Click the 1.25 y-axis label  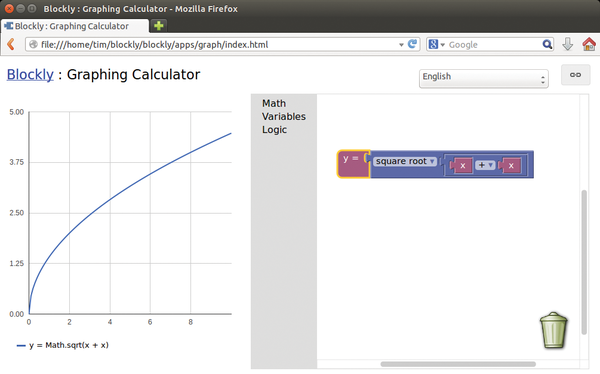point(16,263)
